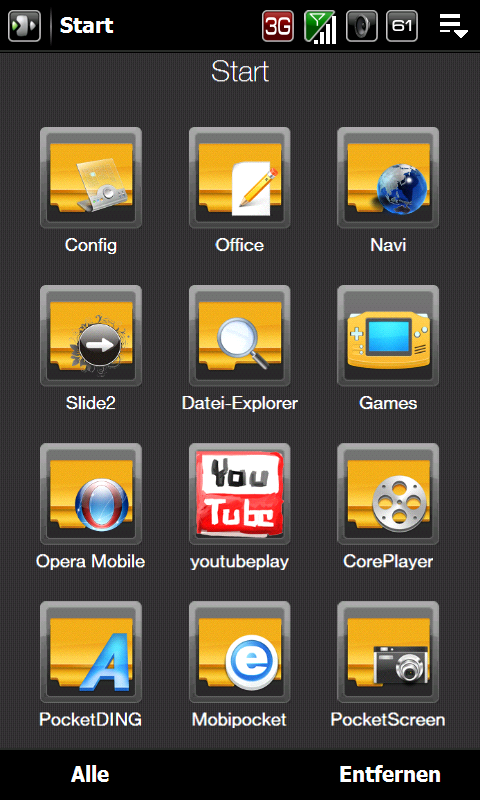Viewport: 480px width, 800px height.
Task: Open the youtubeplay YouTube icon
Action: click(x=240, y=494)
